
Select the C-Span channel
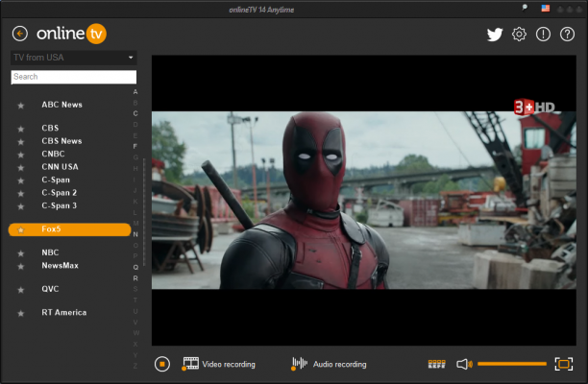click(56, 180)
